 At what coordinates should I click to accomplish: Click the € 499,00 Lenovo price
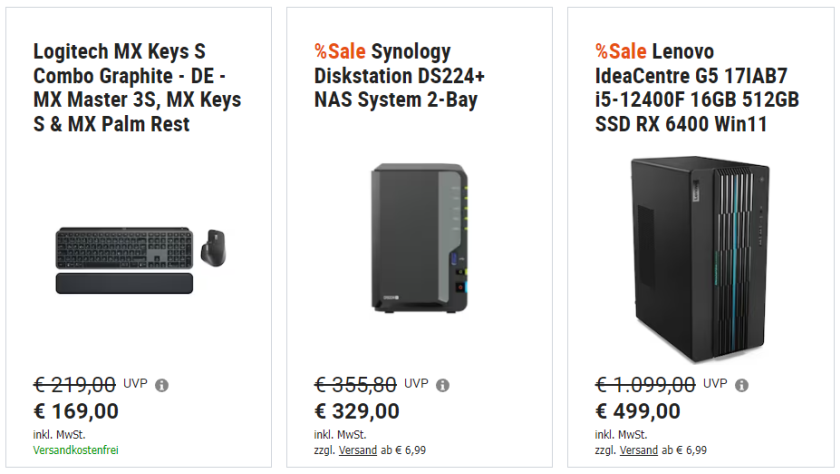(x=638, y=411)
